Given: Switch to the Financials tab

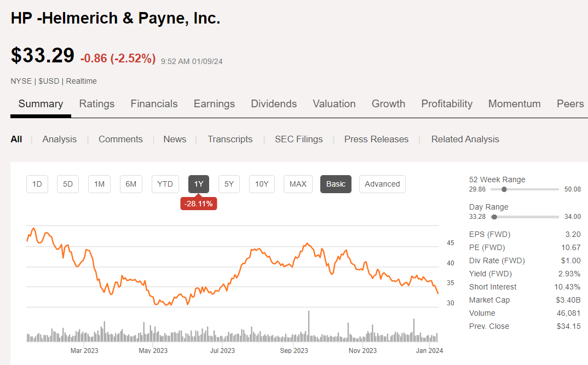Looking at the screenshot, I should coord(154,103).
